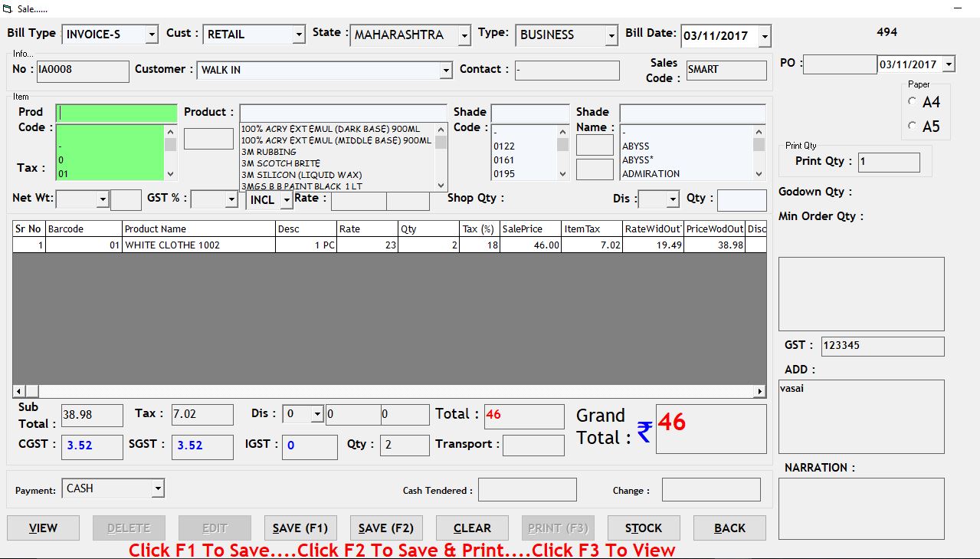Viewport: 980px width, 559px height.
Task: Click the grid's horizontal scrollbar left arrow
Action: click(x=19, y=391)
